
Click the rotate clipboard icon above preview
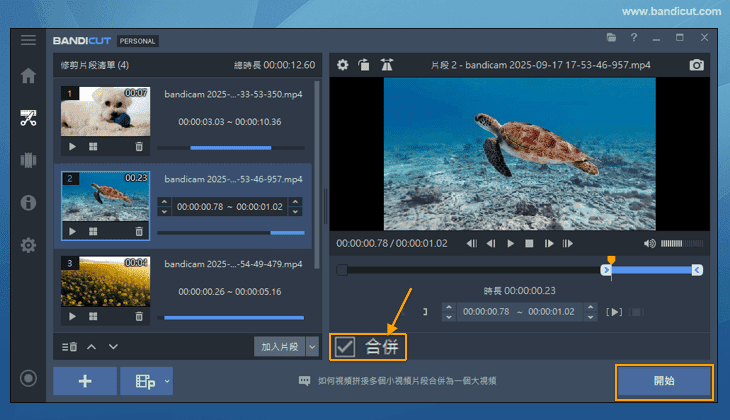click(364, 65)
